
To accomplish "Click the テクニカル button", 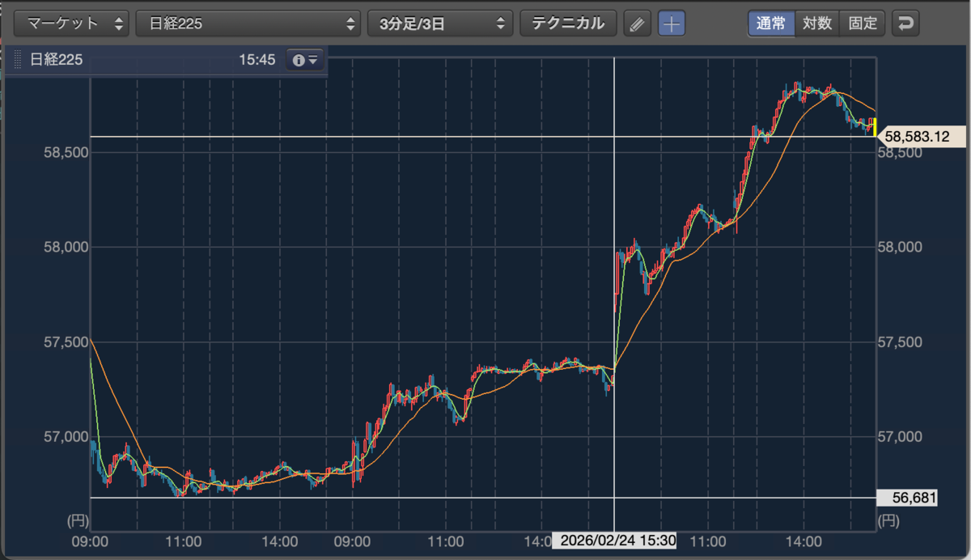I will (x=568, y=23).
